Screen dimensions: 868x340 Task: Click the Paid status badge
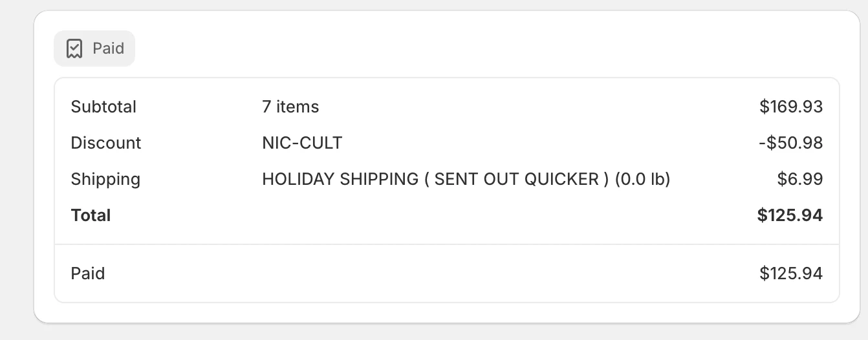pyautogui.click(x=94, y=48)
